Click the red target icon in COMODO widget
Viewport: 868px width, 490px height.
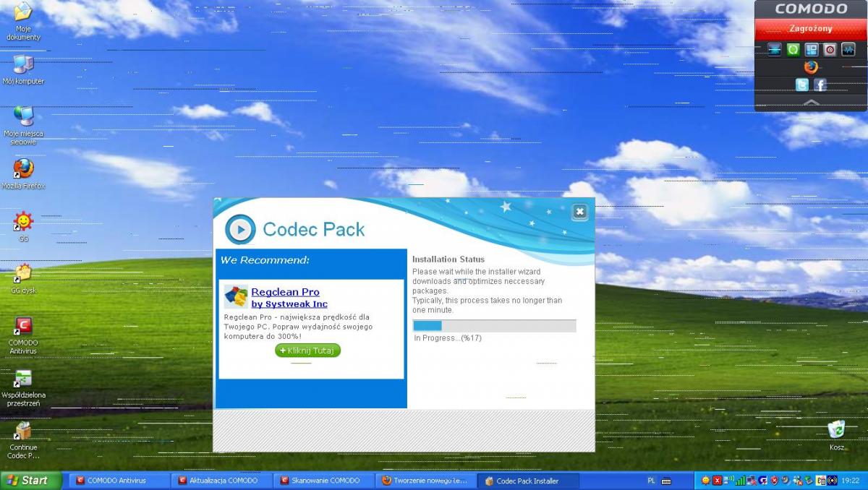[830, 49]
